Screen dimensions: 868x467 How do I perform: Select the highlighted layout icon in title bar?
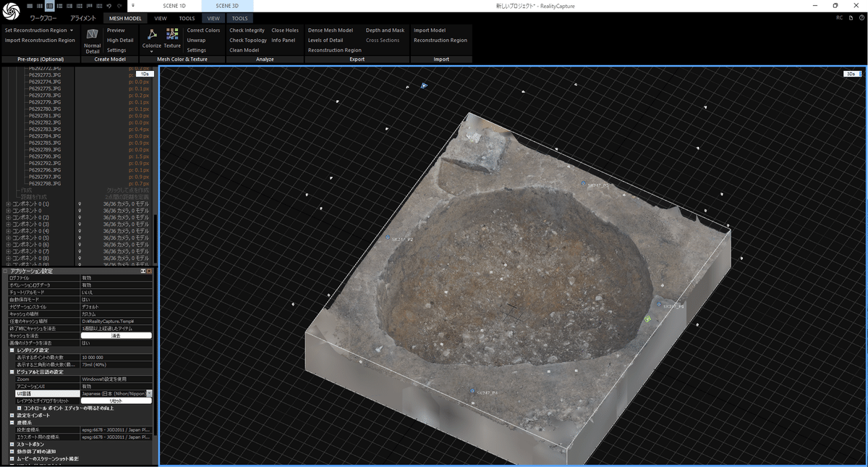click(49, 5)
